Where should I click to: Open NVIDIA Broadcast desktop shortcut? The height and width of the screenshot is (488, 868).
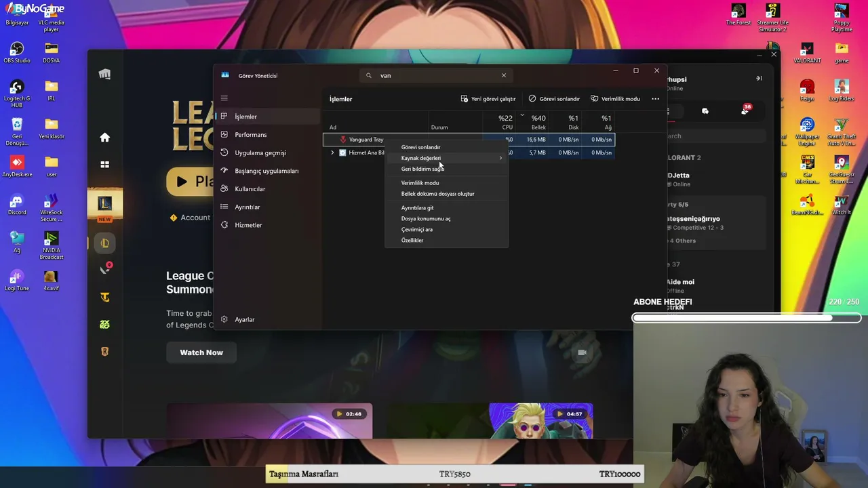pos(52,245)
